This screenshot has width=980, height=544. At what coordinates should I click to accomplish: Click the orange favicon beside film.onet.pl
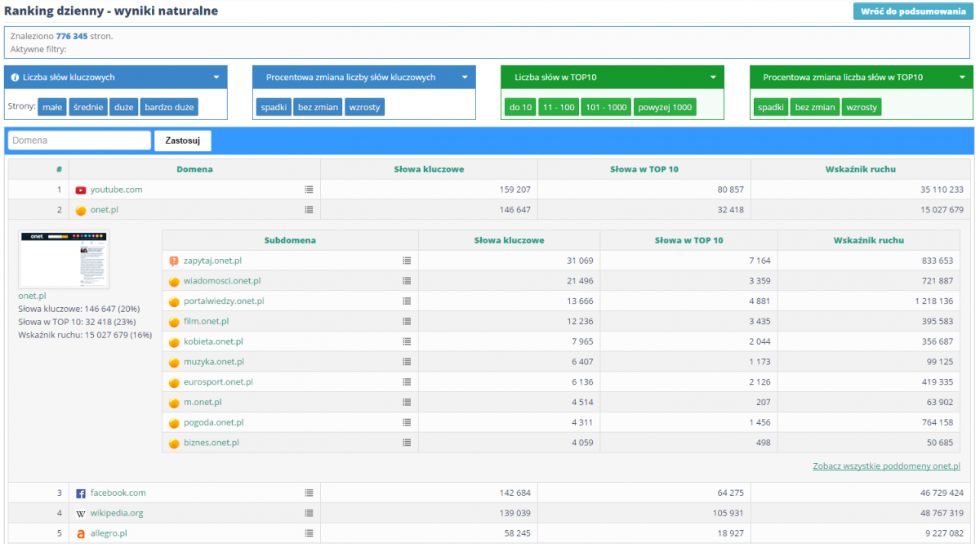[x=174, y=322]
